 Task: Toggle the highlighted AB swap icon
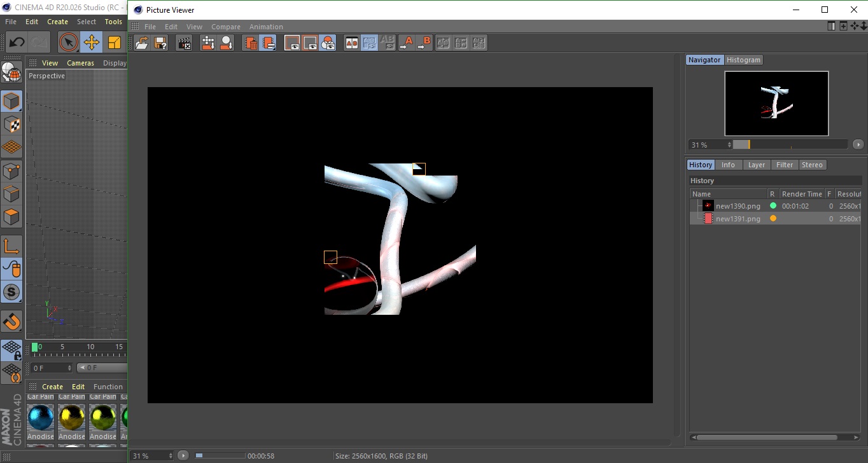click(x=369, y=43)
